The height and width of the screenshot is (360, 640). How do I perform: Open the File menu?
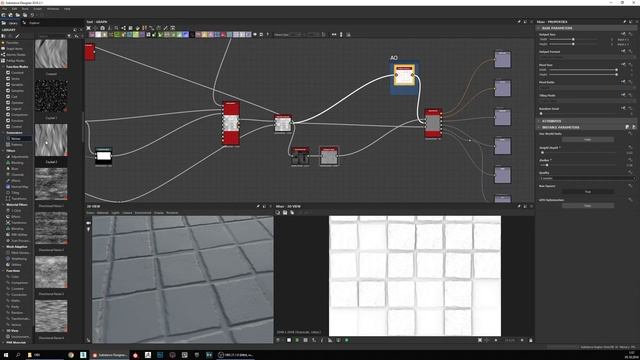tap(4, 9)
